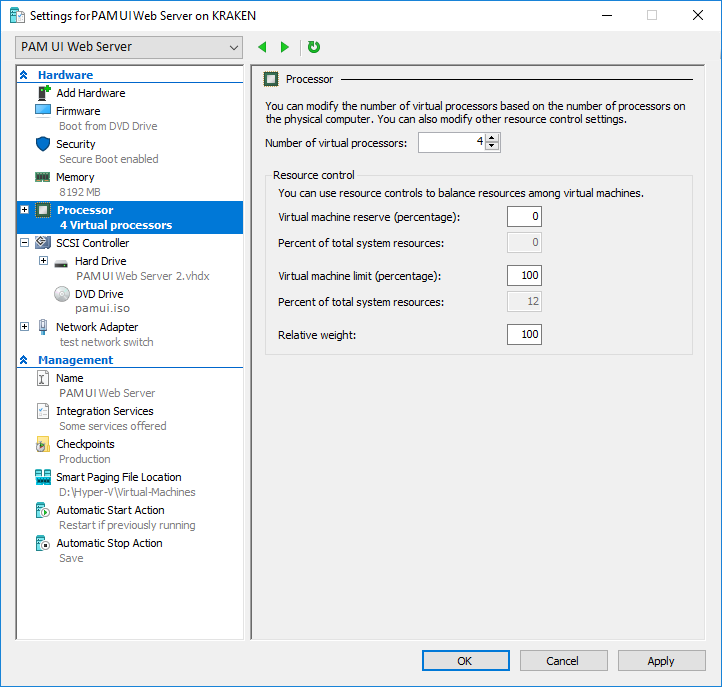Click 'PAM UI Web Server 2.vhdx' text

143,276
